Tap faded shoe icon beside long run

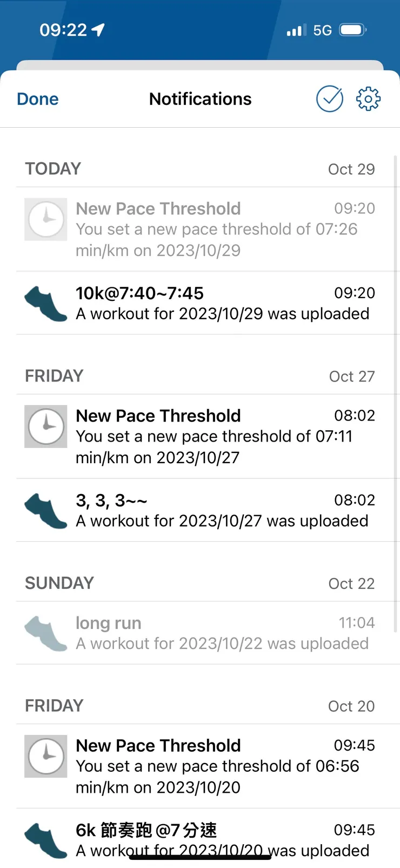(46, 633)
